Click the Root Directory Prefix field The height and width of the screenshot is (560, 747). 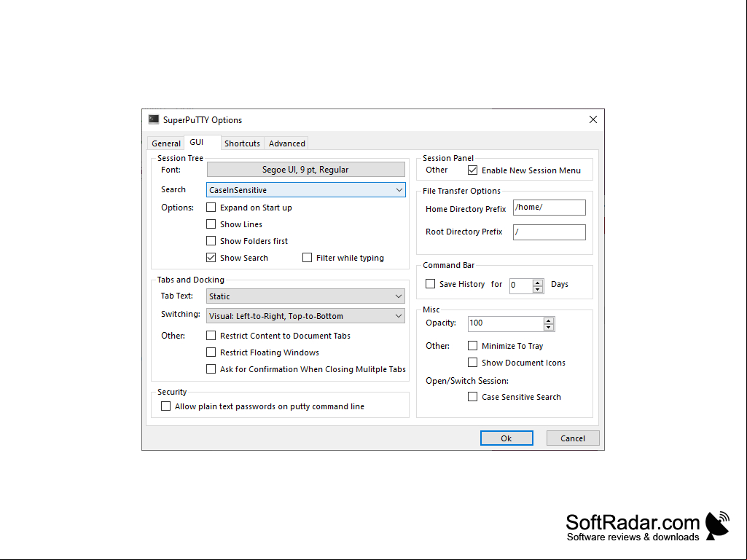pyautogui.click(x=550, y=232)
